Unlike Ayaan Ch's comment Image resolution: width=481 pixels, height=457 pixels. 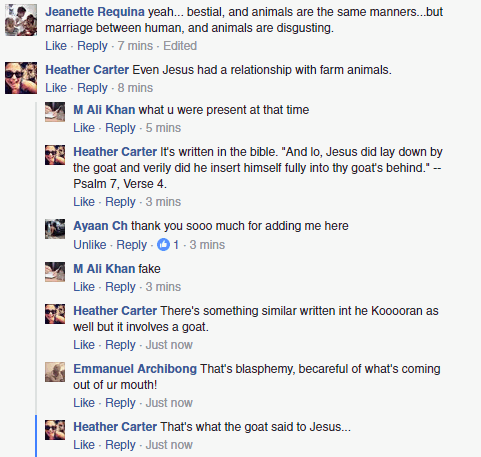[x=90, y=245]
